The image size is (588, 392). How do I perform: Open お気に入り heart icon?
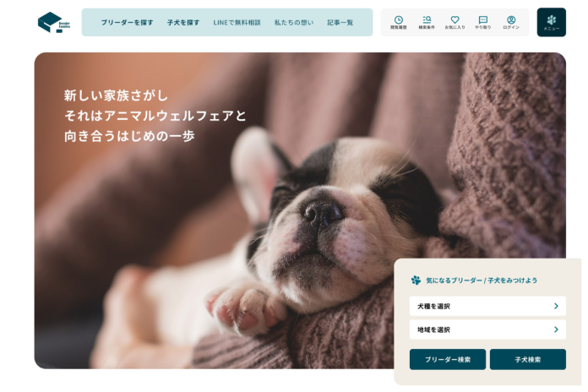(455, 23)
